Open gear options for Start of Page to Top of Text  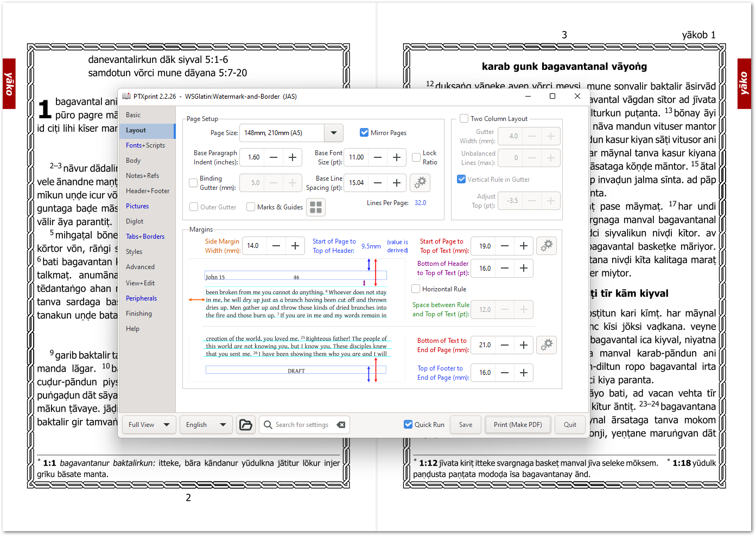point(546,245)
